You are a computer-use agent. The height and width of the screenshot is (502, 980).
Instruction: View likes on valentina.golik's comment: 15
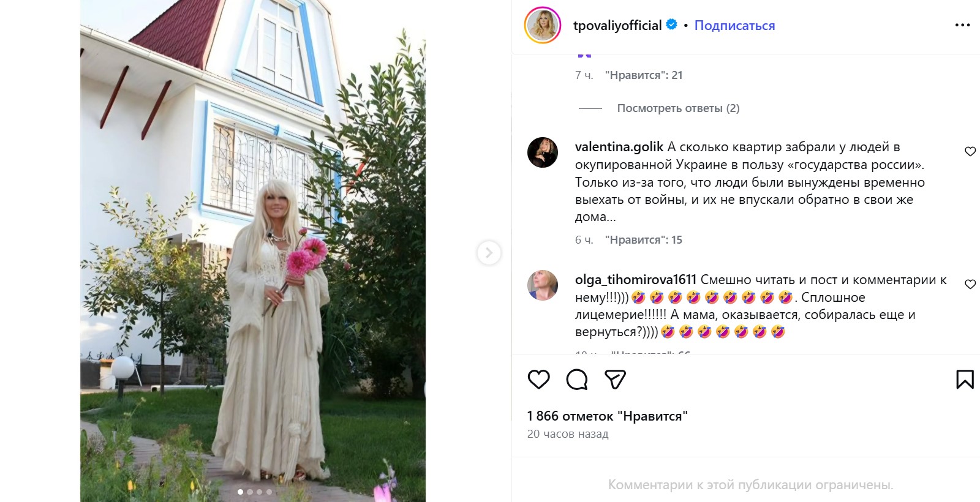pyautogui.click(x=644, y=240)
